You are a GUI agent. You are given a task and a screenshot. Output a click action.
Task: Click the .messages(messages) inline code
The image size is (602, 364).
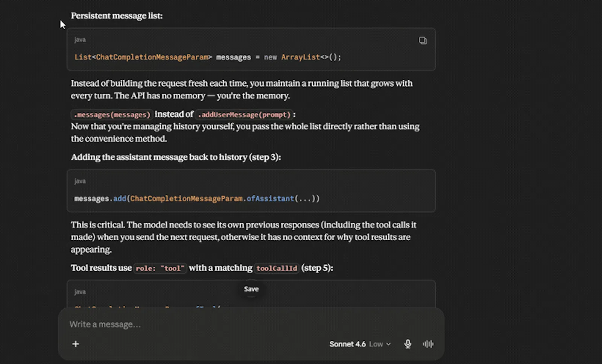point(112,115)
